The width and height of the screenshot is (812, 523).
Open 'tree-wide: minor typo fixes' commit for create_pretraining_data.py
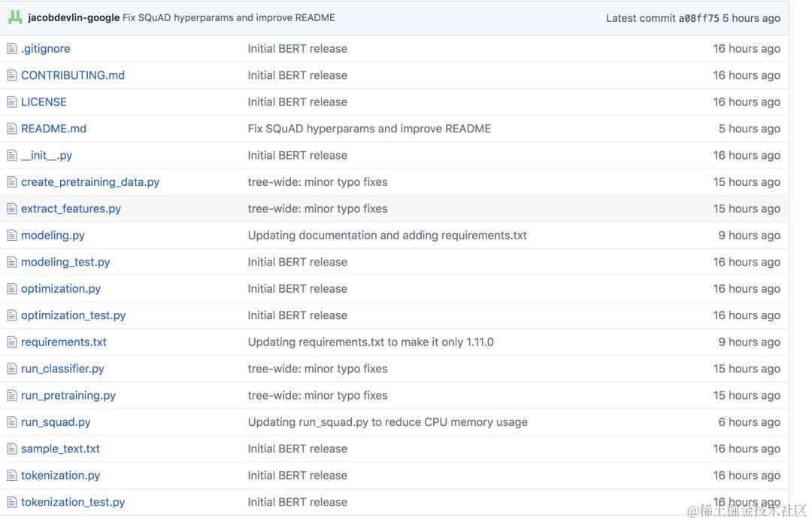pos(318,182)
